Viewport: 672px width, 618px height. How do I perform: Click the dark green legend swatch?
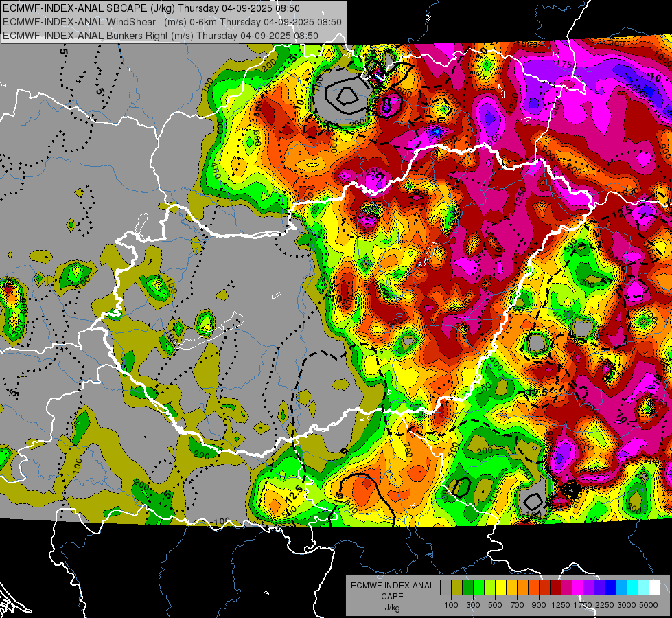467,588
